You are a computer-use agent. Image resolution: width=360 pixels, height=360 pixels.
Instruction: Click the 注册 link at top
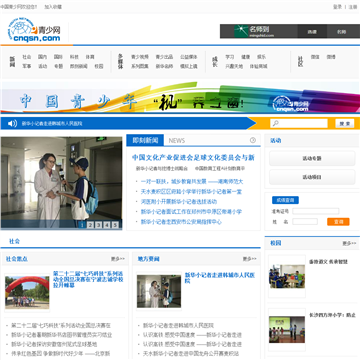click(353, 7)
